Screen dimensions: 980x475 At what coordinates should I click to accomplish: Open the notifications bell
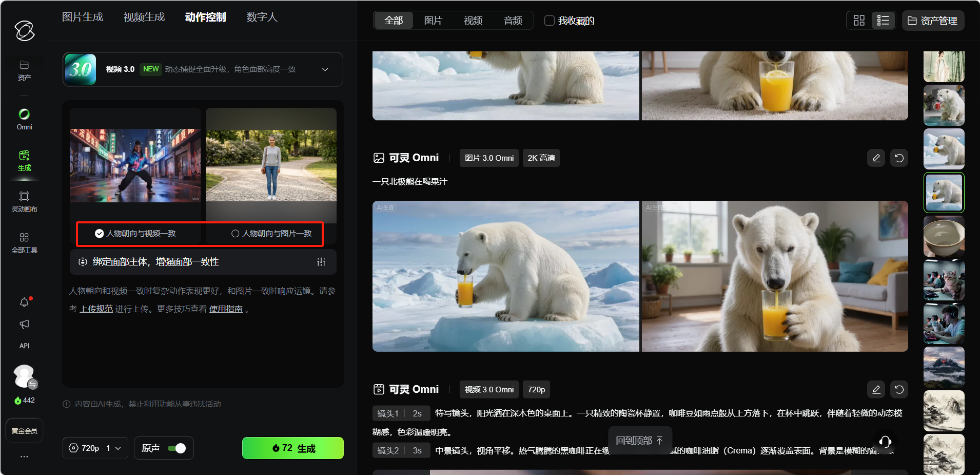point(24,302)
